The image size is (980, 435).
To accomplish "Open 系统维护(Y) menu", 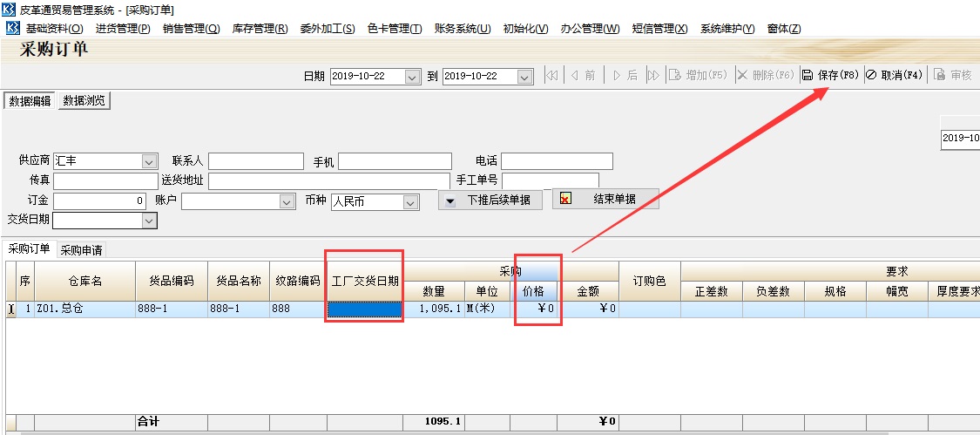I will [727, 29].
